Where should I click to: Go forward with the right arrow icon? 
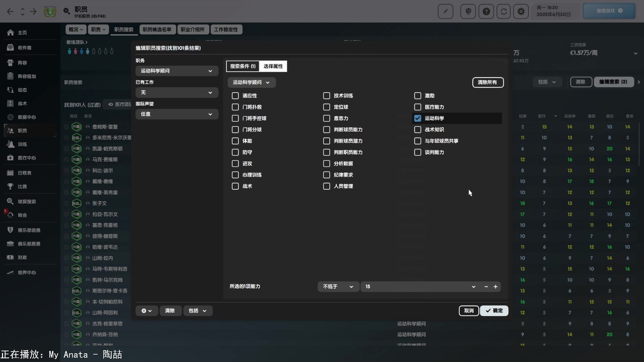(x=33, y=12)
